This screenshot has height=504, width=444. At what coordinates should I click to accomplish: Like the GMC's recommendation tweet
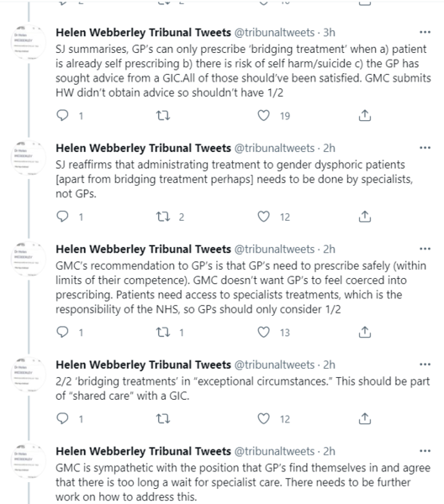point(263,332)
